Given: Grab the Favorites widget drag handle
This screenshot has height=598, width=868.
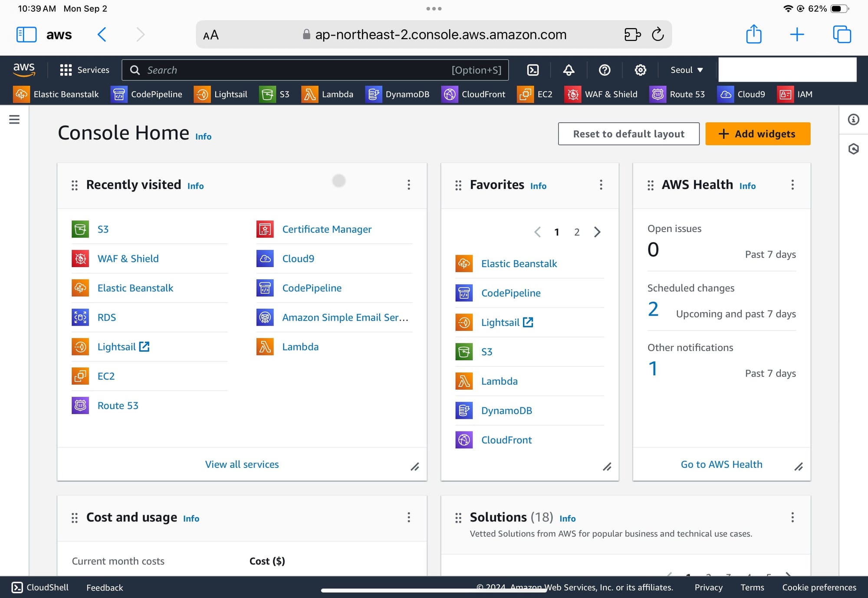Looking at the screenshot, I should [458, 186].
